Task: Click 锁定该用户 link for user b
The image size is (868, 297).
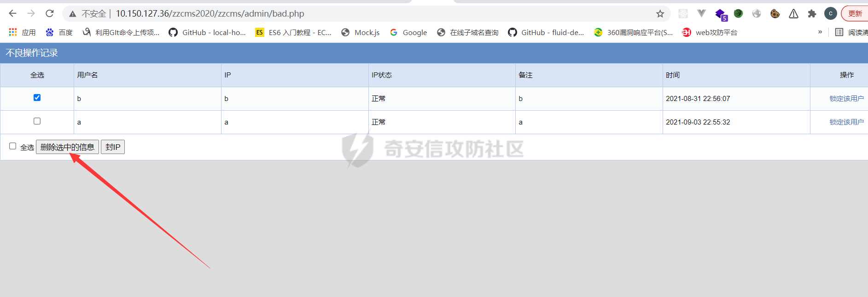Action: coord(846,99)
